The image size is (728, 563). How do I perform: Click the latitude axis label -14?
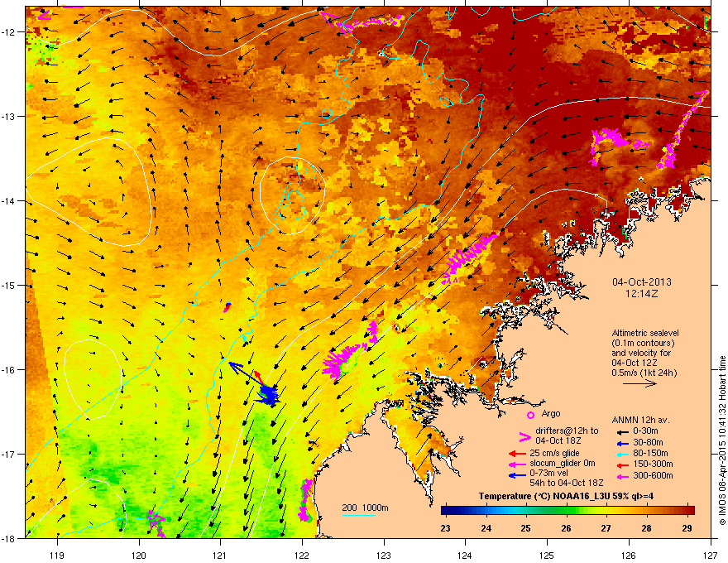click(x=9, y=200)
